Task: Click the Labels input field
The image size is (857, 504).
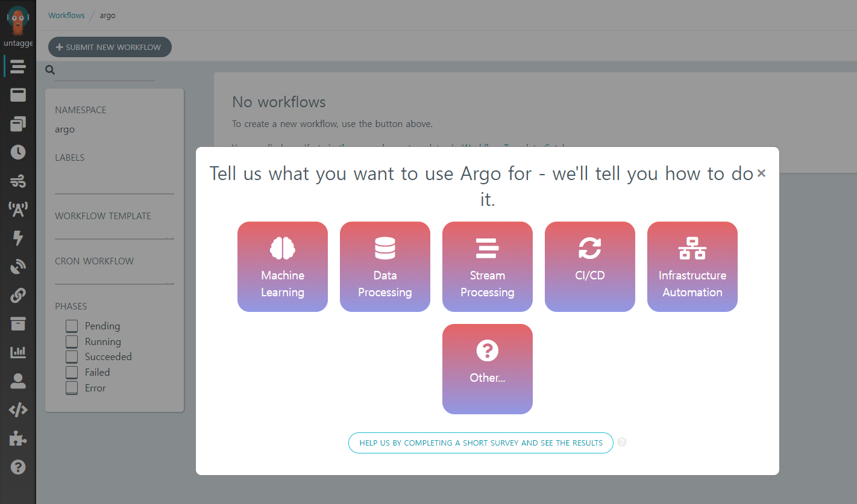Action: coord(115,182)
